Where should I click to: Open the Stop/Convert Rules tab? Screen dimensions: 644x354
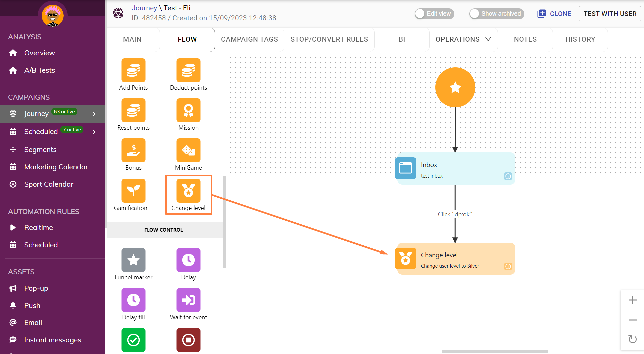pyautogui.click(x=329, y=39)
